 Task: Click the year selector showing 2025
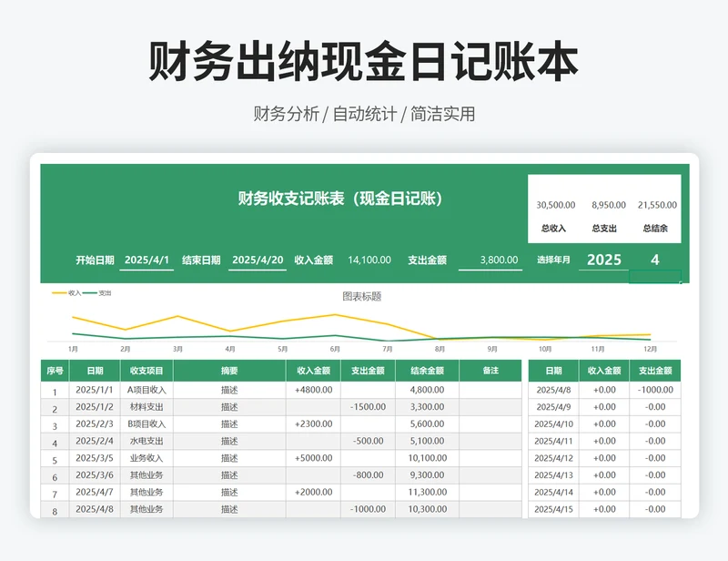coord(603,260)
